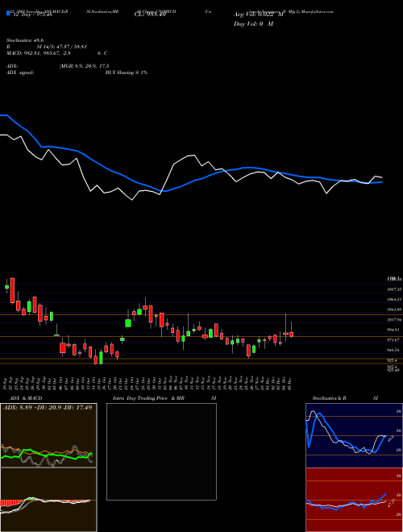Click the 1041.88 price axis label

395,310
